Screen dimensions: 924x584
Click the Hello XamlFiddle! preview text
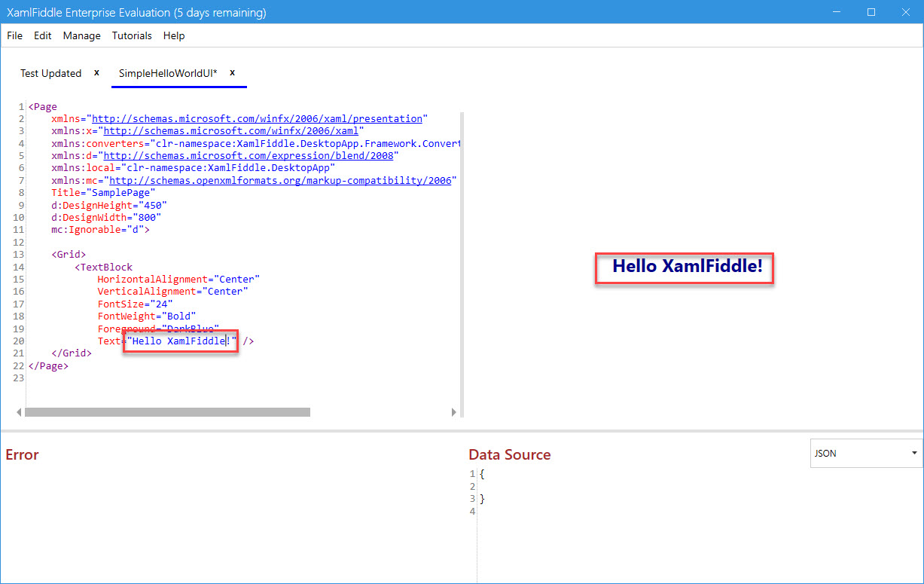pos(687,266)
